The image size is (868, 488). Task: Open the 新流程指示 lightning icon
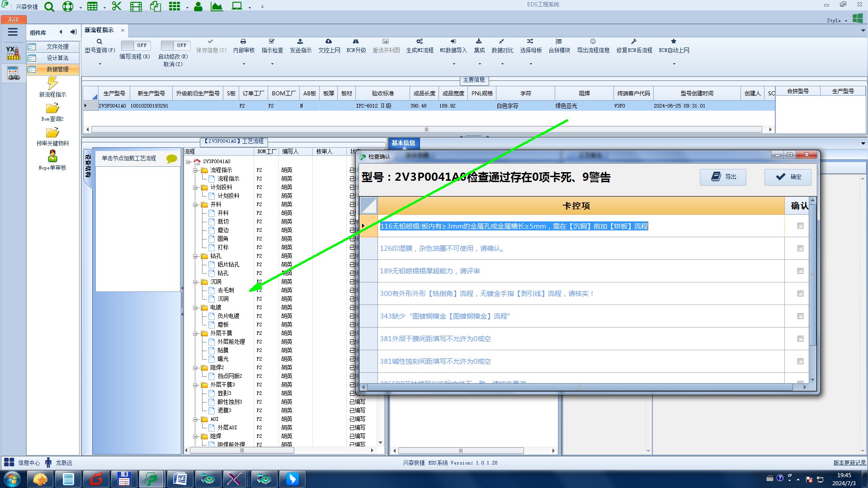52,83
